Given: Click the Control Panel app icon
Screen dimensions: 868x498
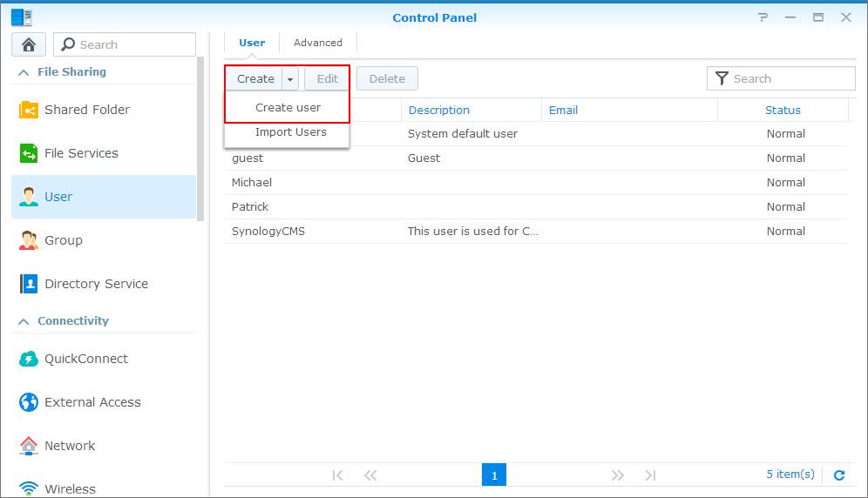Looking at the screenshot, I should click(x=22, y=17).
